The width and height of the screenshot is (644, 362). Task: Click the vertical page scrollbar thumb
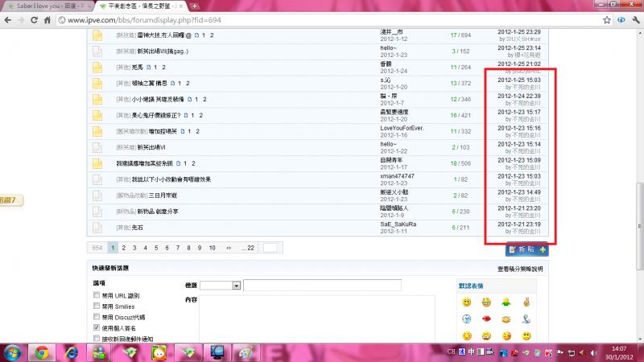pos(639,226)
